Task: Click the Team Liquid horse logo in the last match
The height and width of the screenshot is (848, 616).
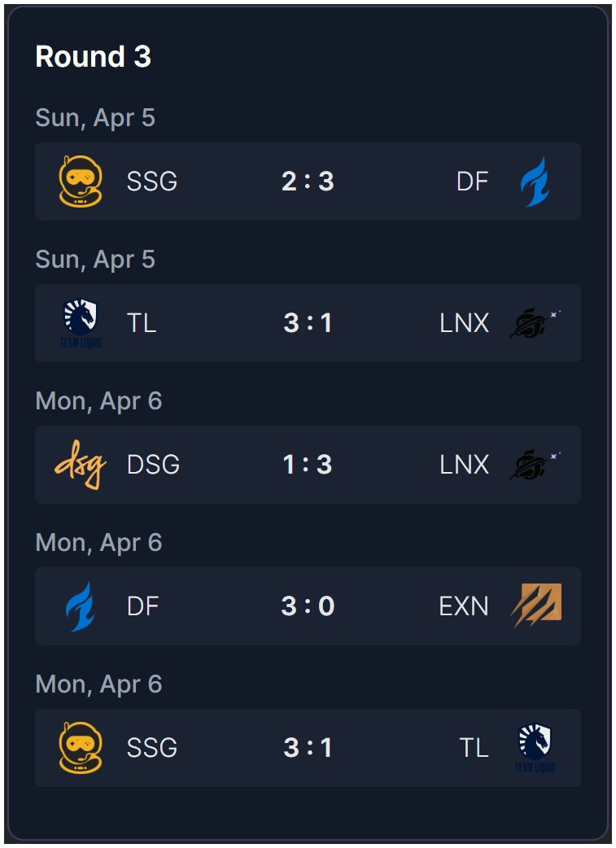Action: (536, 747)
